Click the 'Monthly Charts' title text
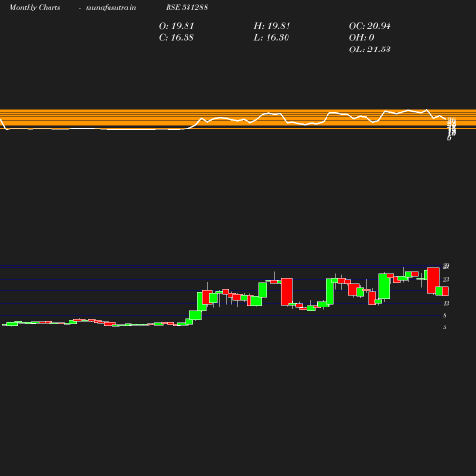The width and height of the screenshot is (476, 476). point(35,7)
